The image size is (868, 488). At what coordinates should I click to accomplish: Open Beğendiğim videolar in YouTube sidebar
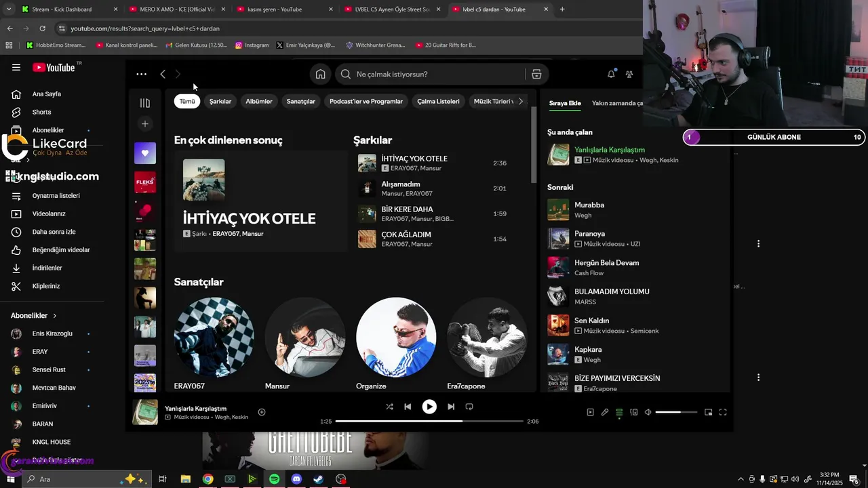click(x=61, y=250)
